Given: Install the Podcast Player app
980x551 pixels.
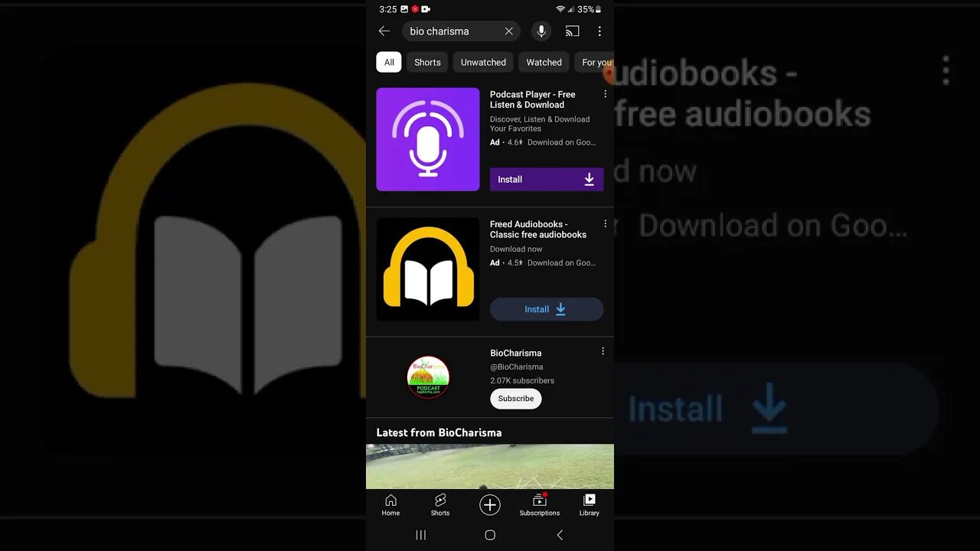Looking at the screenshot, I should (x=547, y=179).
